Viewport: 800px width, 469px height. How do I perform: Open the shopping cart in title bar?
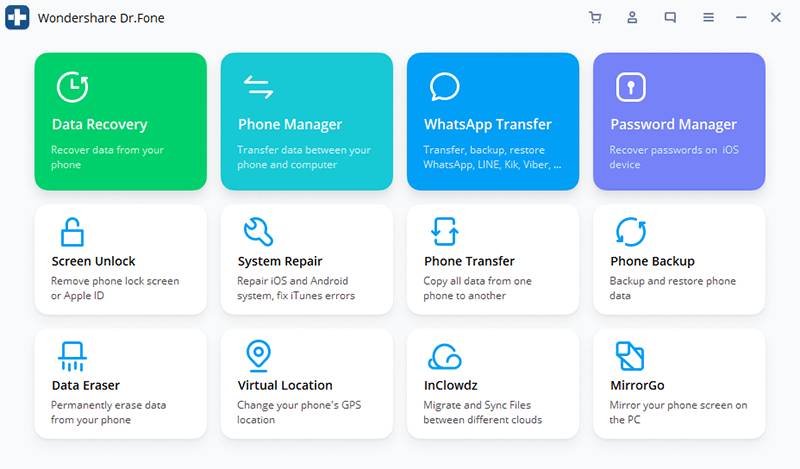(595, 17)
